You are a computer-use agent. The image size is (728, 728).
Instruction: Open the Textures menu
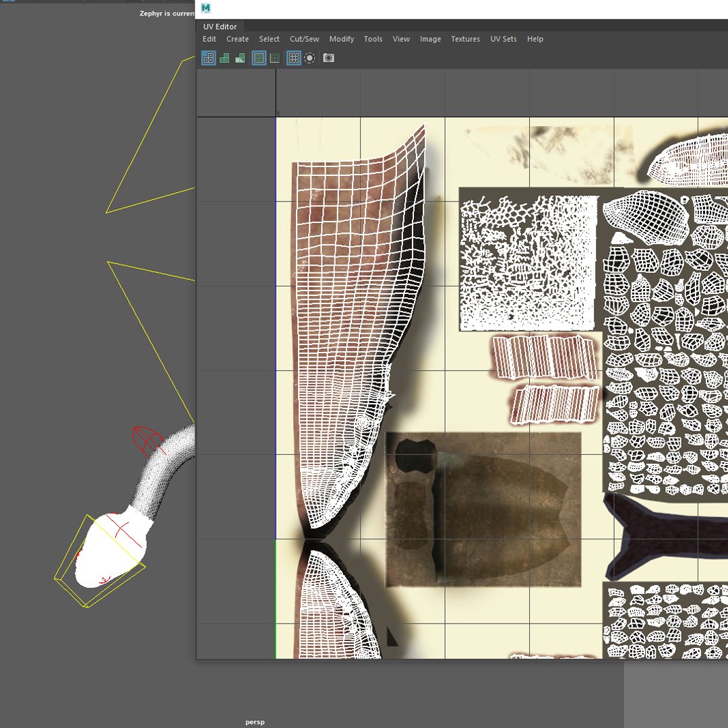tap(466, 39)
